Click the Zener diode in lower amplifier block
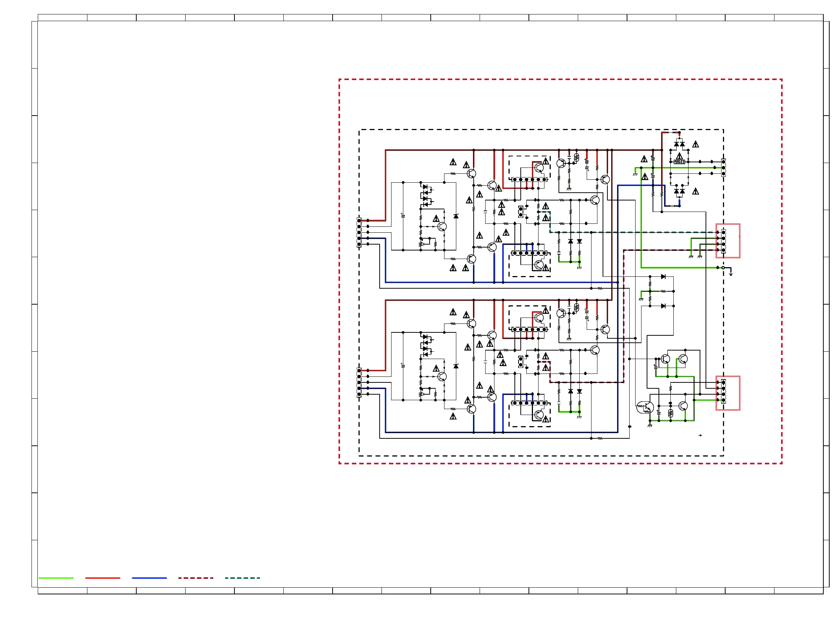Viewport: 840px width, 624px height. pyautogui.click(x=456, y=366)
